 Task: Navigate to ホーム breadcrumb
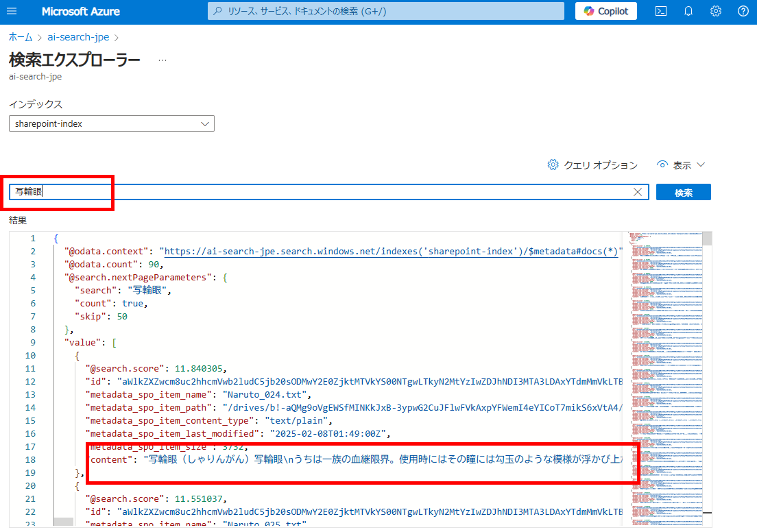tap(21, 37)
